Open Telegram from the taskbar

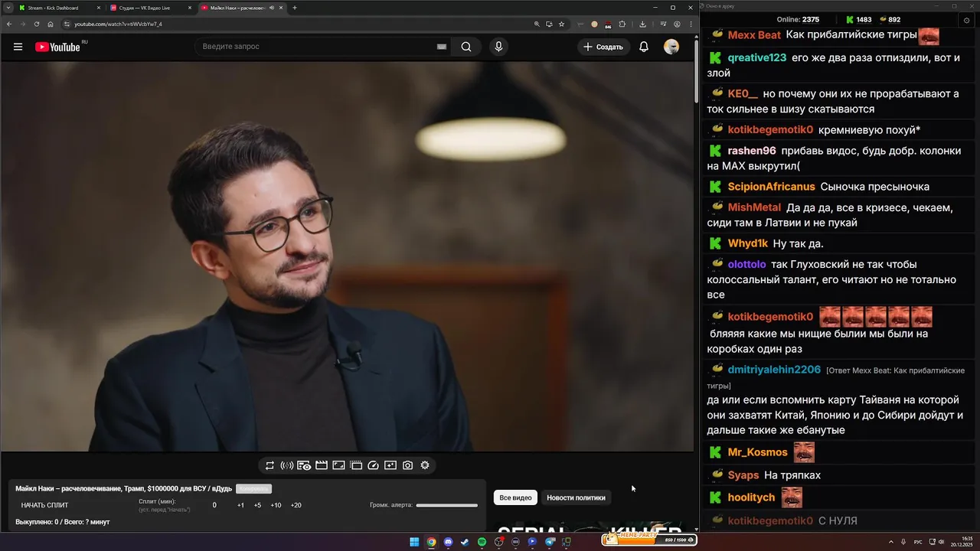tap(550, 542)
